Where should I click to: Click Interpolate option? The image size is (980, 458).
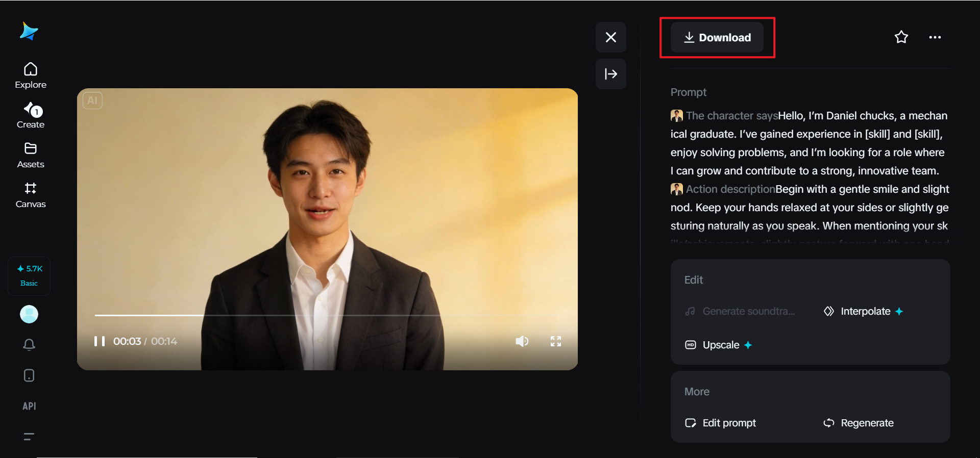coord(864,311)
